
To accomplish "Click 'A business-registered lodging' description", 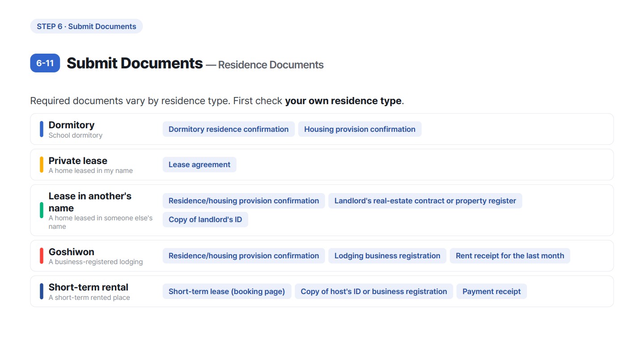I will [96, 262].
